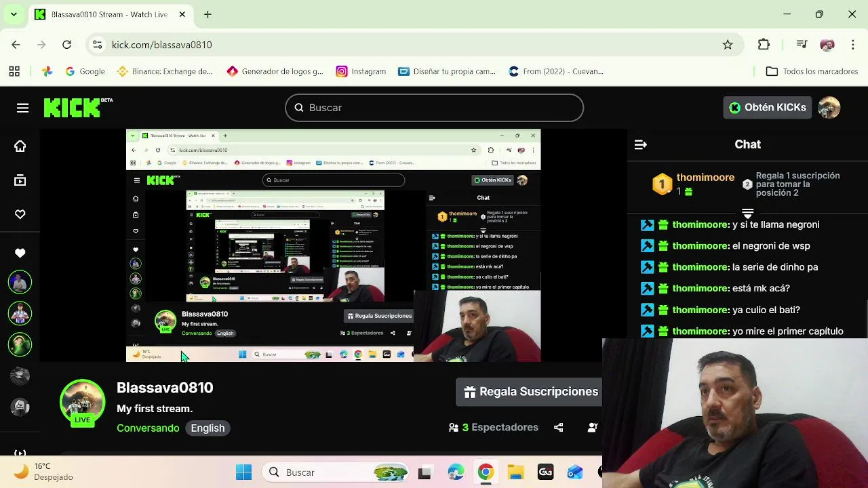Click the filled white heart sidebar icon
The image size is (868, 488).
tap(20, 253)
